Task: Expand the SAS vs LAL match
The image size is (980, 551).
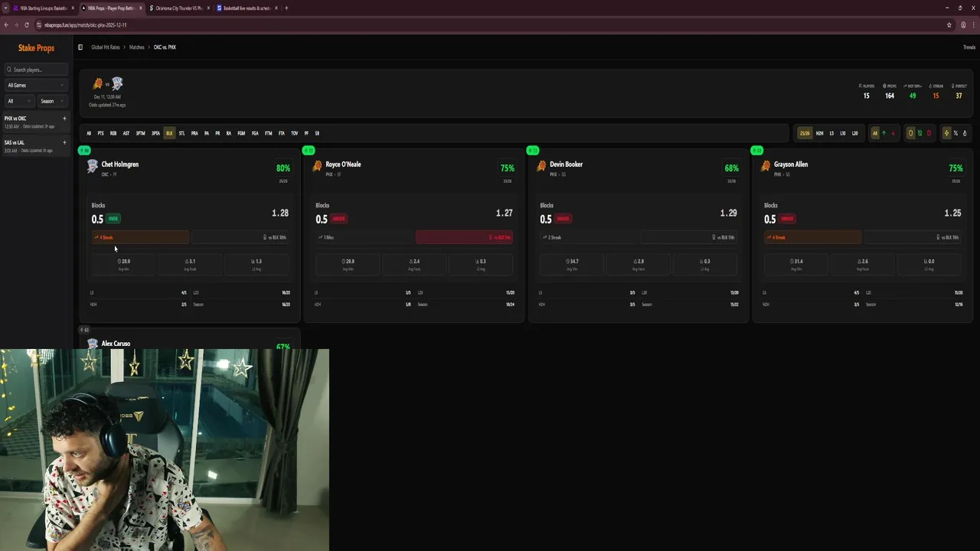Action: (64, 142)
